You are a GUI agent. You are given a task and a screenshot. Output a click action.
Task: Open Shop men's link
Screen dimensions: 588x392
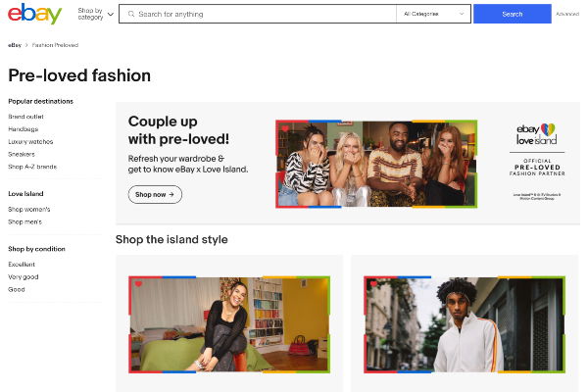[x=25, y=222]
